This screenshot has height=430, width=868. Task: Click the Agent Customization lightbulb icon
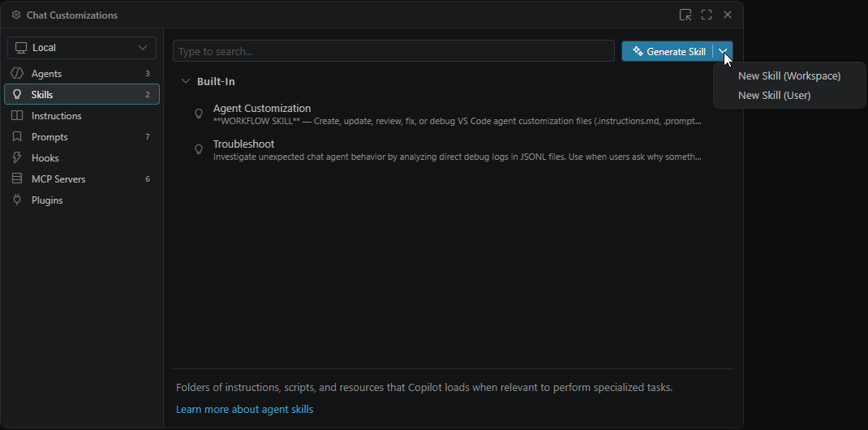coord(199,114)
